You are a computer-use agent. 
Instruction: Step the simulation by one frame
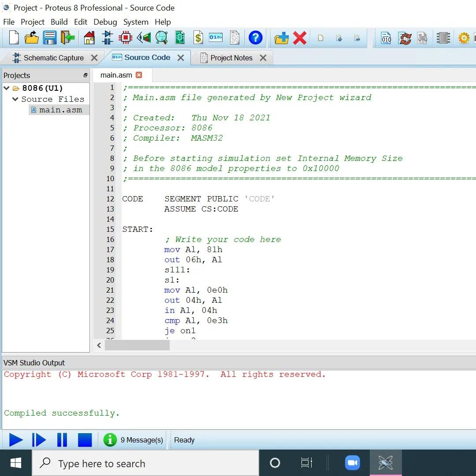point(39,440)
